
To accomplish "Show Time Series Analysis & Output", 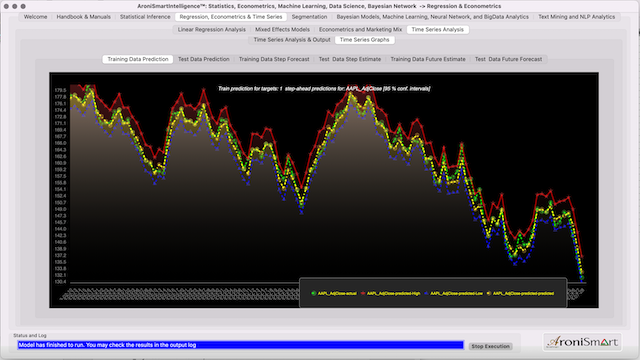I will pos(292,40).
